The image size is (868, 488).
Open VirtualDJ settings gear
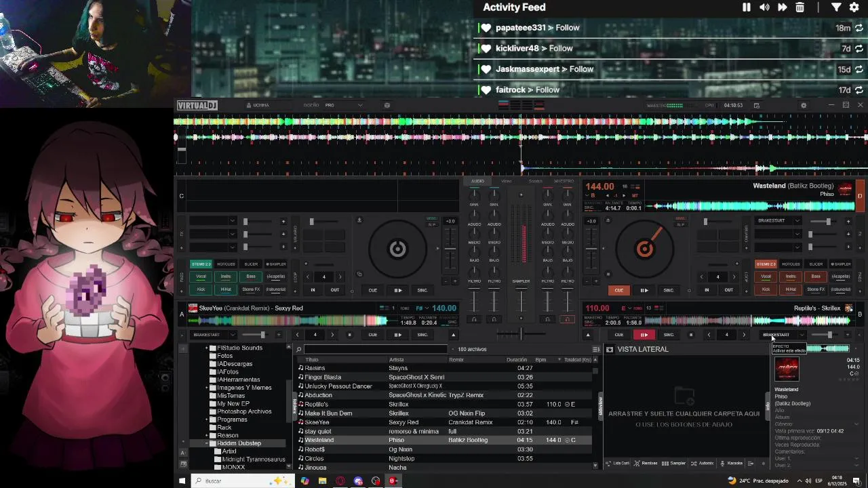coord(804,106)
